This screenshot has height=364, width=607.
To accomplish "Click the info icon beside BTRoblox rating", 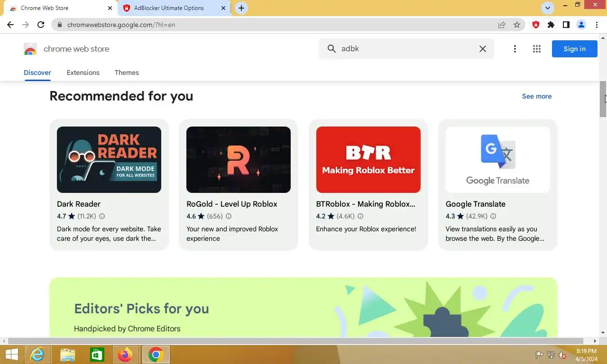I will (x=360, y=216).
